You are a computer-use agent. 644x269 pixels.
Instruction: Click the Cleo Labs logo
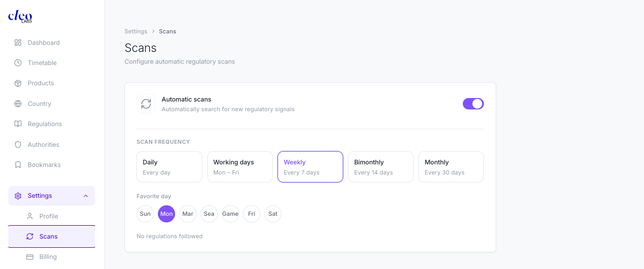pyautogui.click(x=20, y=17)
